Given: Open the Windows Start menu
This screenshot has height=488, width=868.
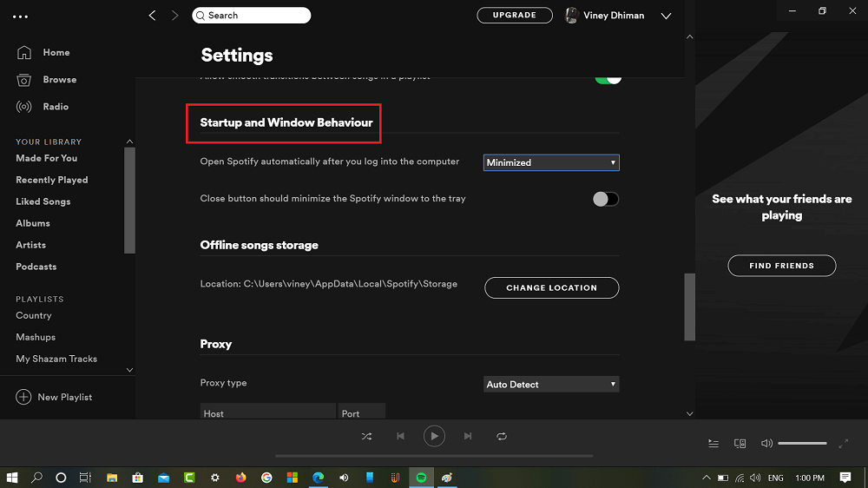Looking at the screenshot, I should 11,478.
